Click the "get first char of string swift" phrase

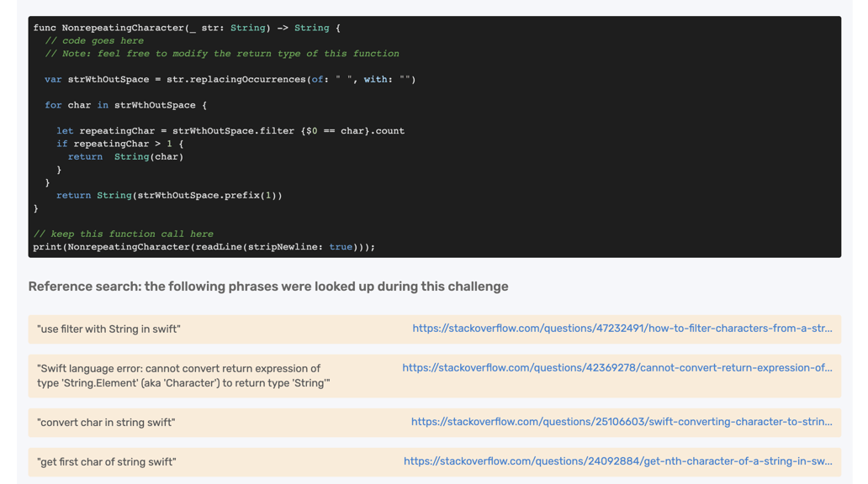pos(107,462)
